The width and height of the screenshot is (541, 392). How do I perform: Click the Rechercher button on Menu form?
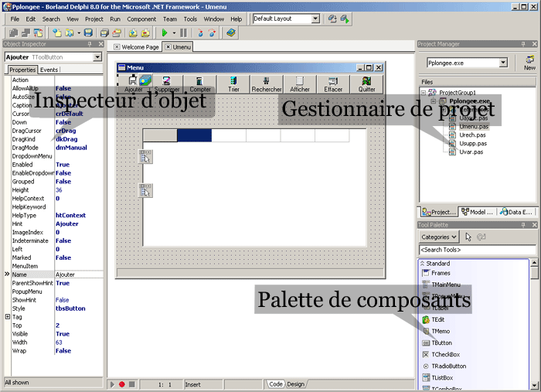pos(267,84)
